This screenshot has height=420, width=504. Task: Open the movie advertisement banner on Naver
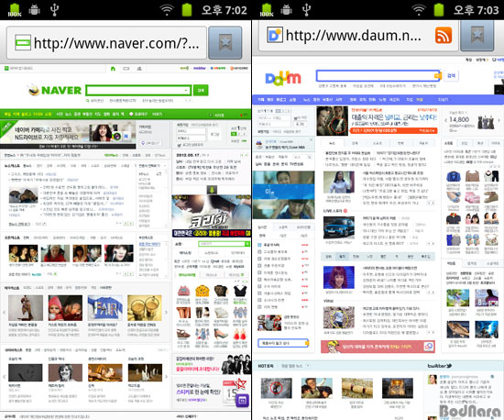(x=211, y=216)
